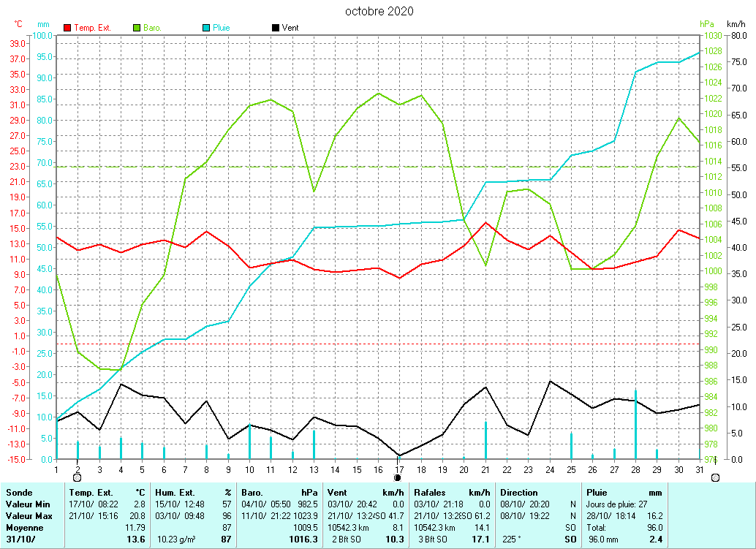Click the full moon icon under day 2
756x549 pixels.
pos(78,477)
